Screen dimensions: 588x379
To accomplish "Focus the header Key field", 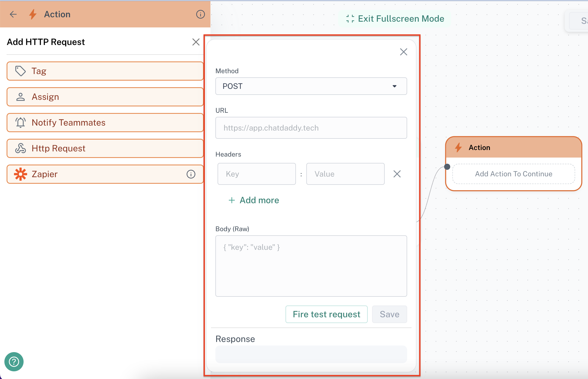I will tap(256, 174).
